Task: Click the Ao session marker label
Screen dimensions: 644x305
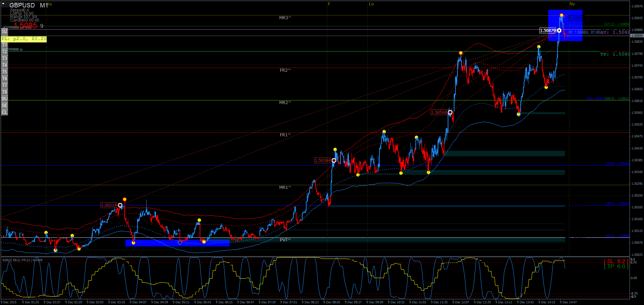Action: [x=49, y=4]
